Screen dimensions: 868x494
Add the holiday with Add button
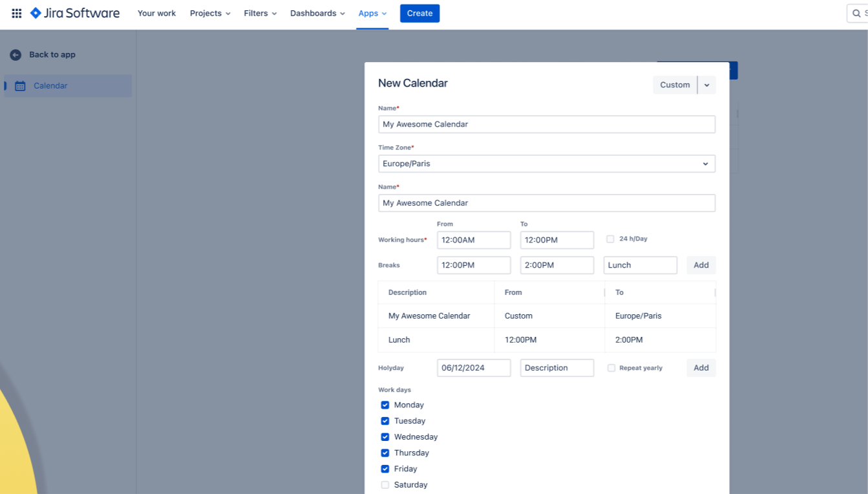pos(701,368)
